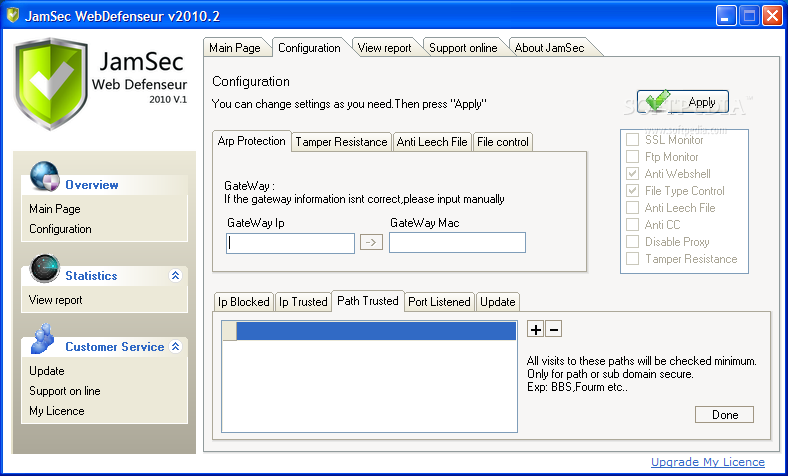The width and height of the screenshot is (788, 476).
Task: Enable Anti CC checkbox
Action: (632, 225)
